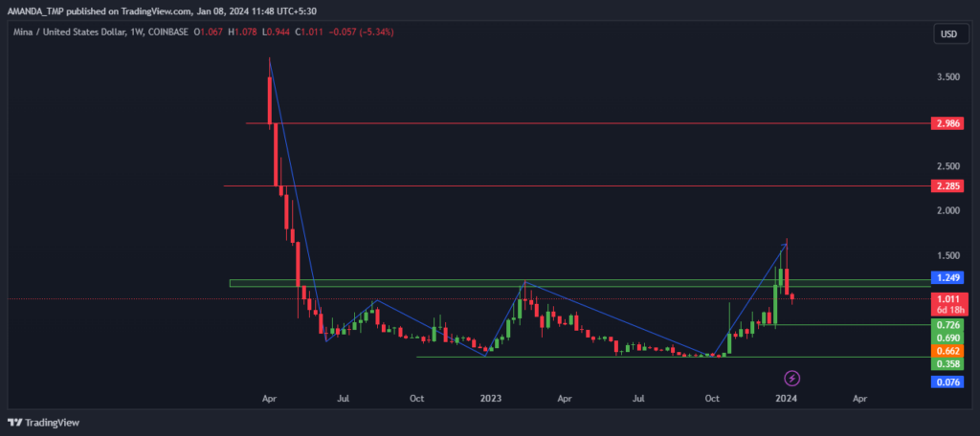Select the 0.076 blue price label
Screen dimensions: 980x436
(x=948, y=382)
